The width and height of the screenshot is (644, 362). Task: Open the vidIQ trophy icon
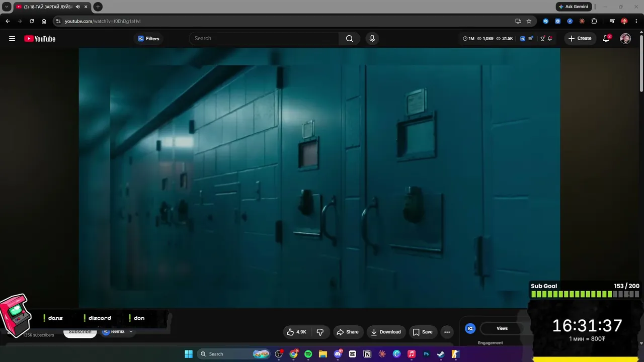click(x=542, y=39)
